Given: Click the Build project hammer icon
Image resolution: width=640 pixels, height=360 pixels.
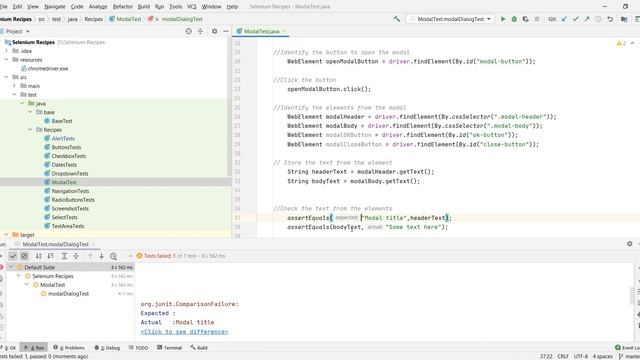Looking at the screenshot, I should [x=396, y=19].
